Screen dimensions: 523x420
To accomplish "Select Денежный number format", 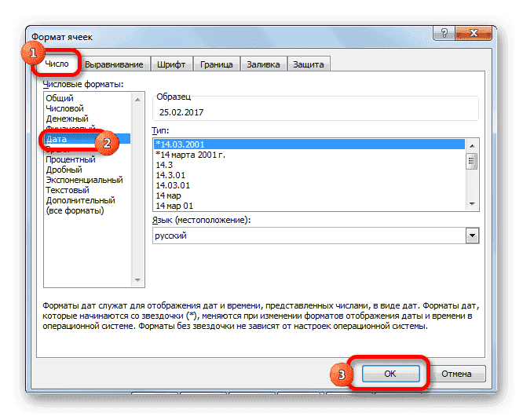I will (88, 119).
